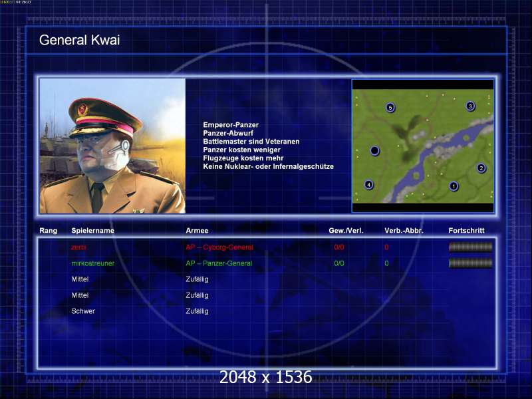
Task: Click start position marker 1 on minimap
Action: click(454, 186)
